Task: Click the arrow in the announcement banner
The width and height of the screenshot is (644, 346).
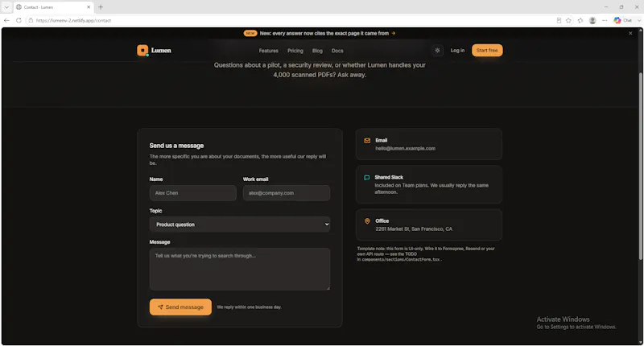Action: tap(394, 33)
